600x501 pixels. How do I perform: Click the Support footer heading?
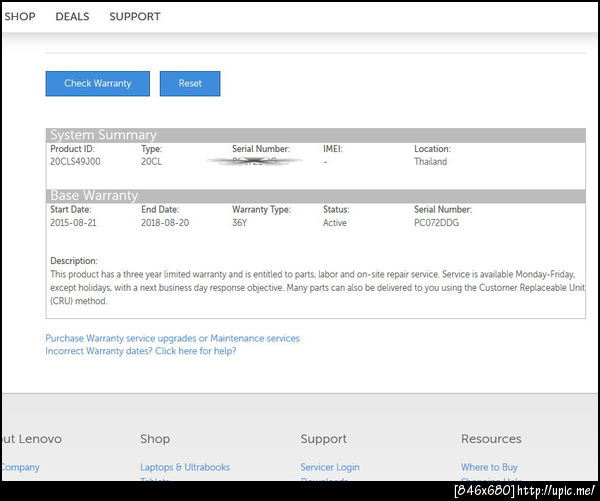point(324,439)
